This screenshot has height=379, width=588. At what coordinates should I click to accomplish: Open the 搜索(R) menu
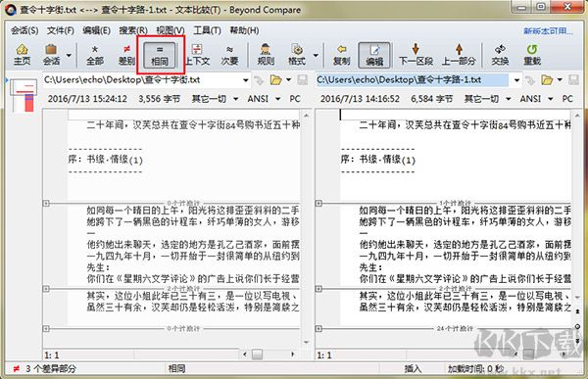tap(133, 30)
